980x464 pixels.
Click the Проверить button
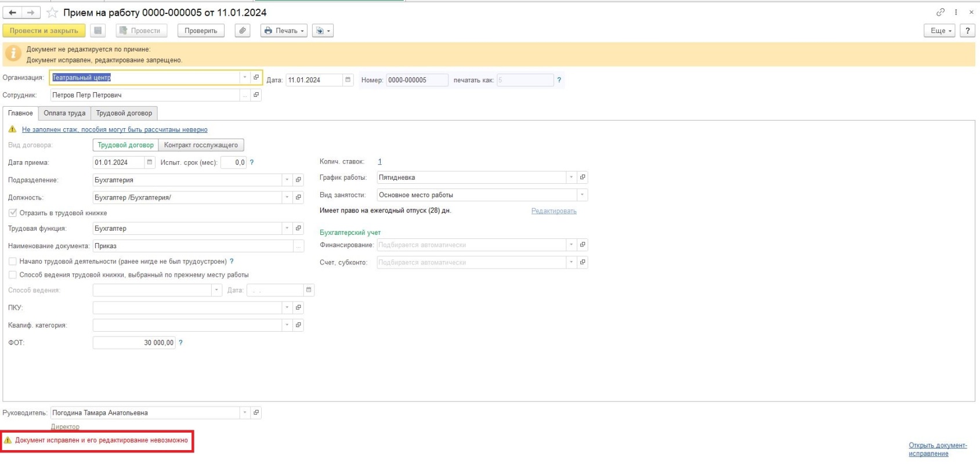[201, 31]
